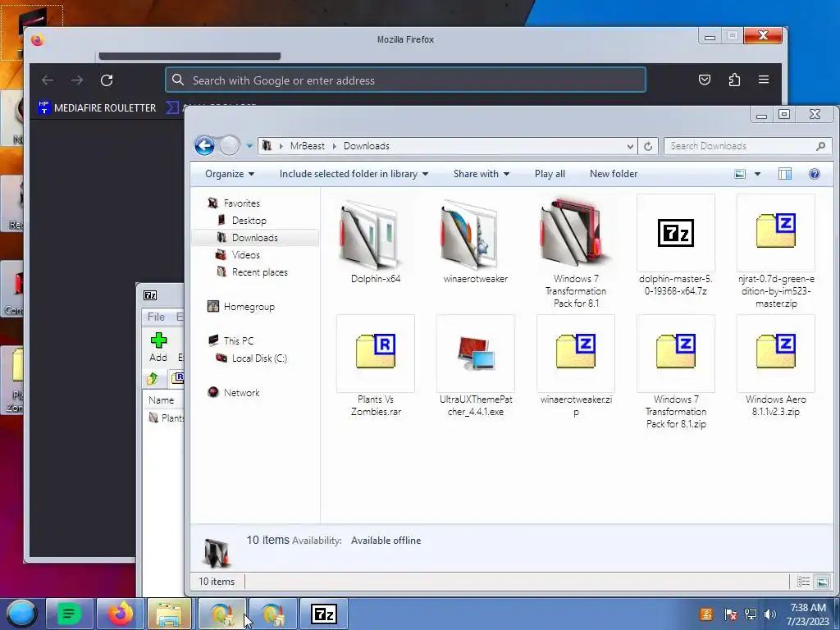Click the Back arrow in Explorer window
Screen dimensions: 840x630
[x=204, y=146]
